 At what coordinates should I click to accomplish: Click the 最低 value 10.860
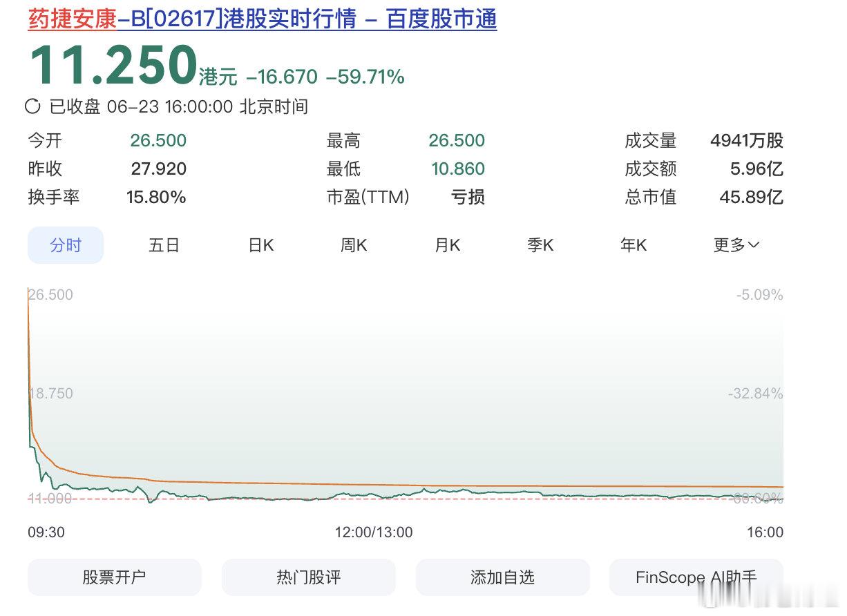[x=457, y=169]
